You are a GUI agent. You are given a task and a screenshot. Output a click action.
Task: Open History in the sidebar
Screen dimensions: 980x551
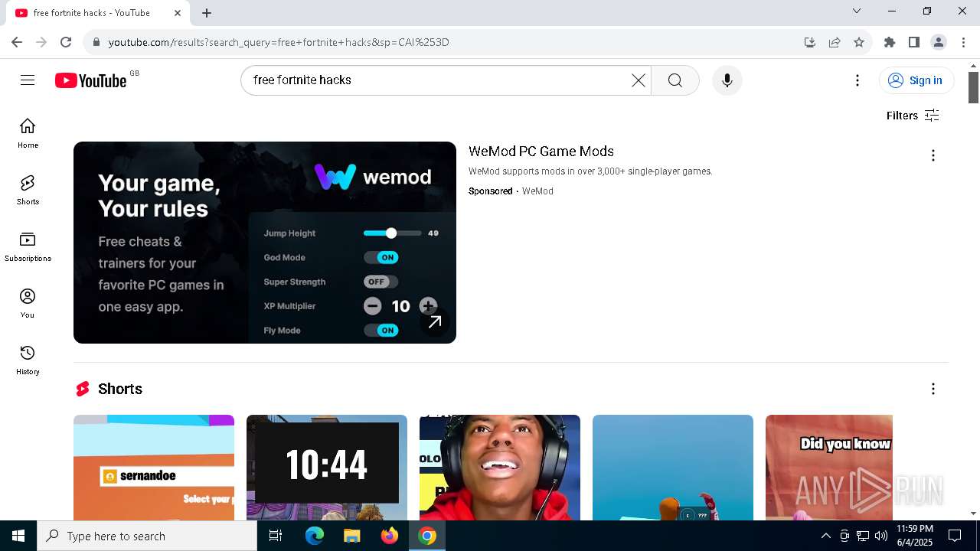[28, 360]
